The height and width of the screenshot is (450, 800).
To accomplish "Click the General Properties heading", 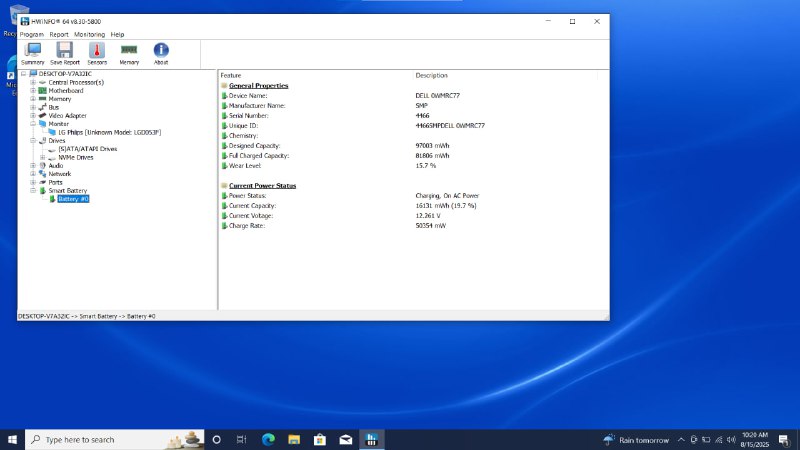I will [x=258, y=86].
